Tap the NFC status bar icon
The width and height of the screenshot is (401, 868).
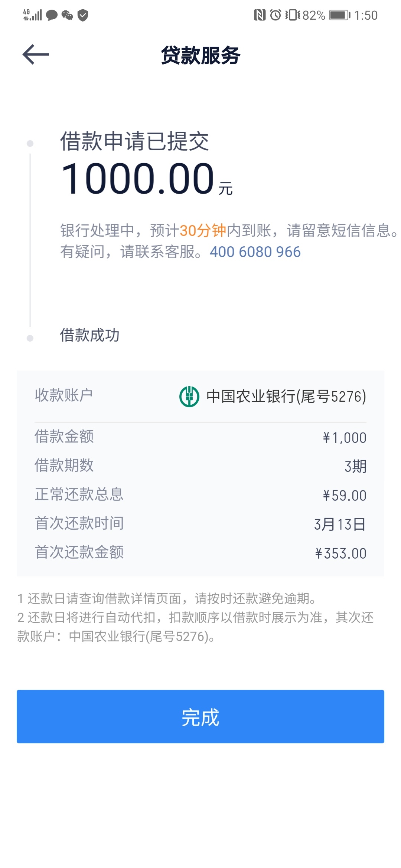coord(260,15)
